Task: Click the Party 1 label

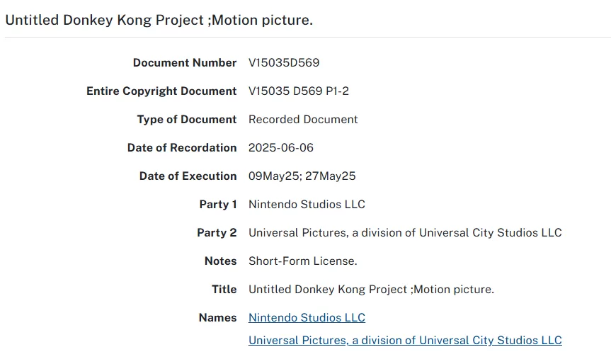Action: [x=218, y=205]
